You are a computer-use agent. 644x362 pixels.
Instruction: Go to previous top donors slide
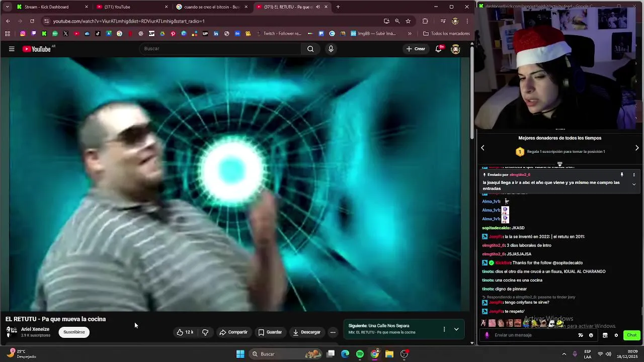(482, 148)
